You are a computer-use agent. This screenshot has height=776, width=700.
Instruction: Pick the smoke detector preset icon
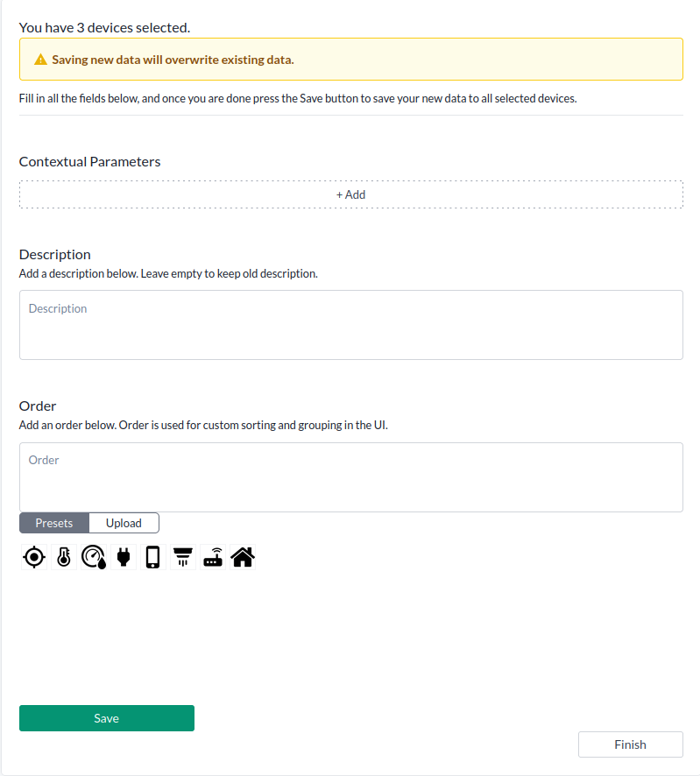[x=183, y=557]
